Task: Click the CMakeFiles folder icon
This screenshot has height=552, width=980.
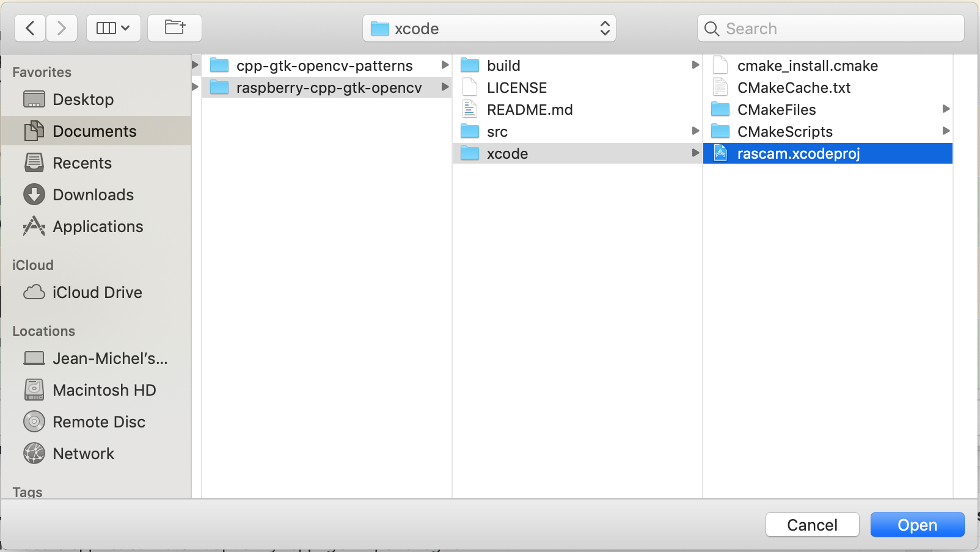Action: (720, 109)
